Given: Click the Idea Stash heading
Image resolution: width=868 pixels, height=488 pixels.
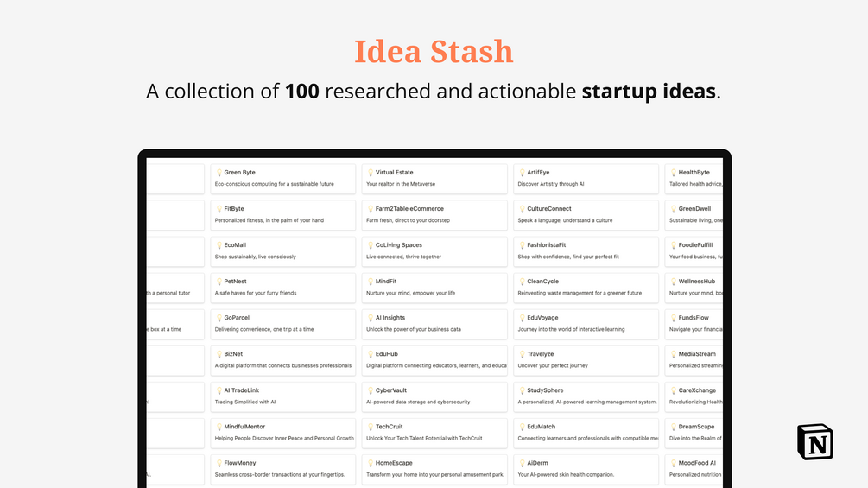Looking at the screenshot, I should [434, 52].
